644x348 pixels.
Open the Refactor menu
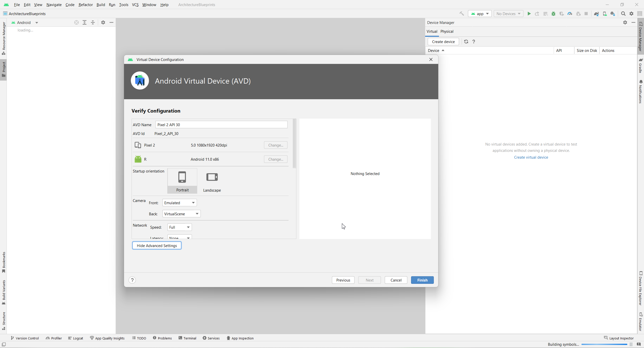click(x=86, y=5)
